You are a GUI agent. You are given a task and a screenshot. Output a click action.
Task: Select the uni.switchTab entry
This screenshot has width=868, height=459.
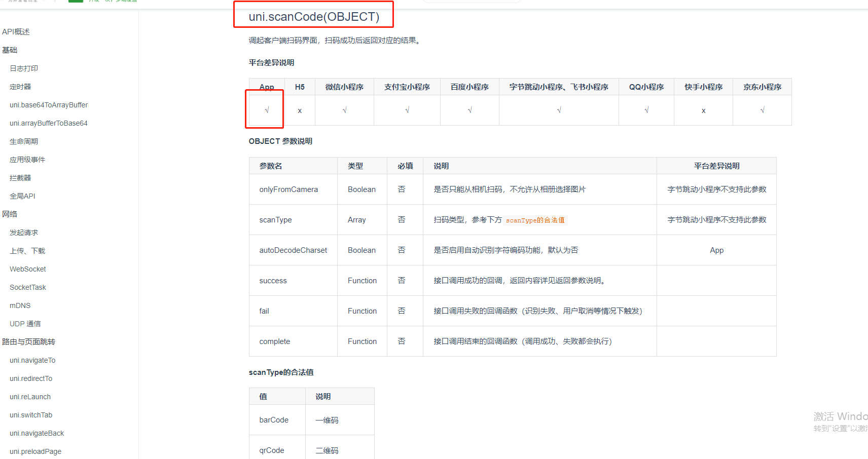(x=31, y=414)
